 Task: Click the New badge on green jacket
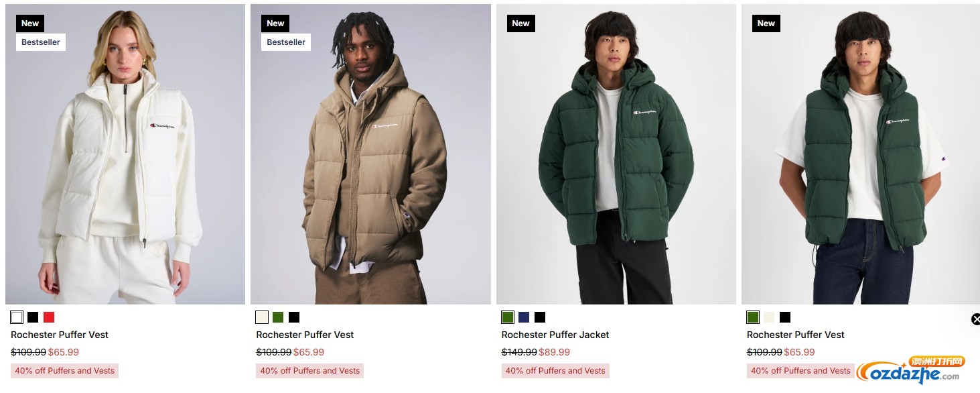pos(521,23)
